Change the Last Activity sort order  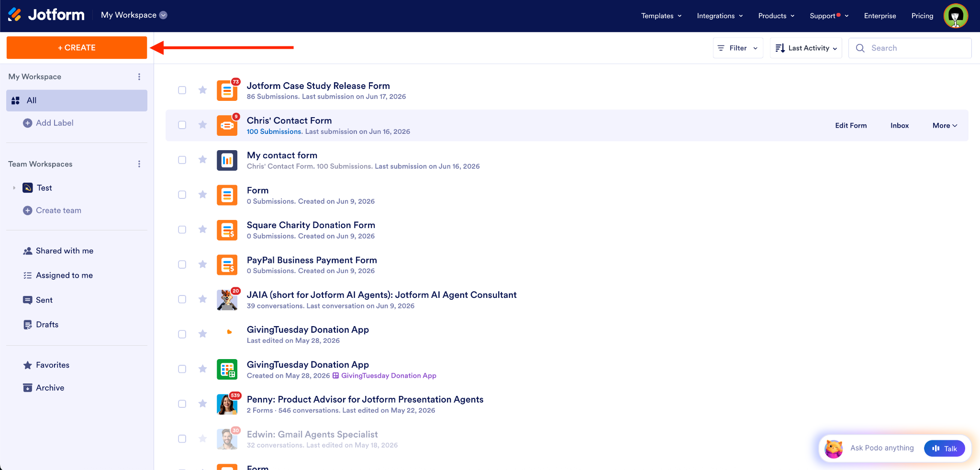[x=806, y=48]
